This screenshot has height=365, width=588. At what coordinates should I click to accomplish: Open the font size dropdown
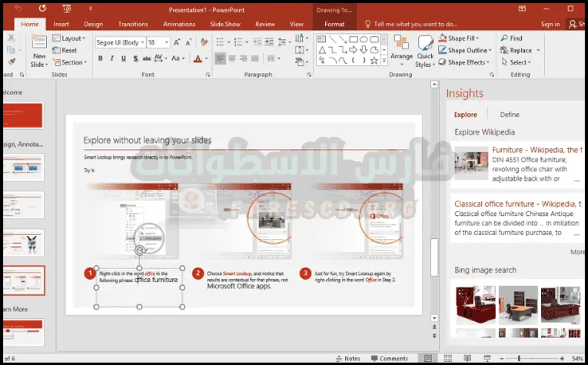tap(167, 42)
